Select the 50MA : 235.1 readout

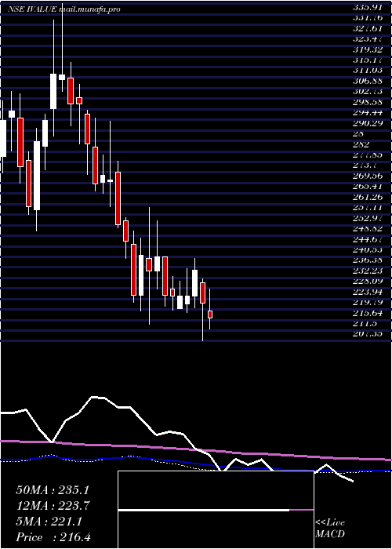53,490
